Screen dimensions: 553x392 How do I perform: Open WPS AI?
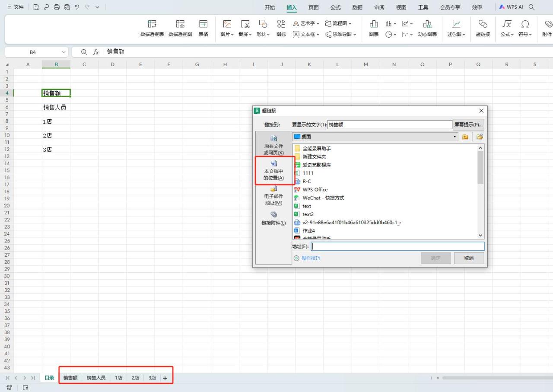tap(511, 7)
